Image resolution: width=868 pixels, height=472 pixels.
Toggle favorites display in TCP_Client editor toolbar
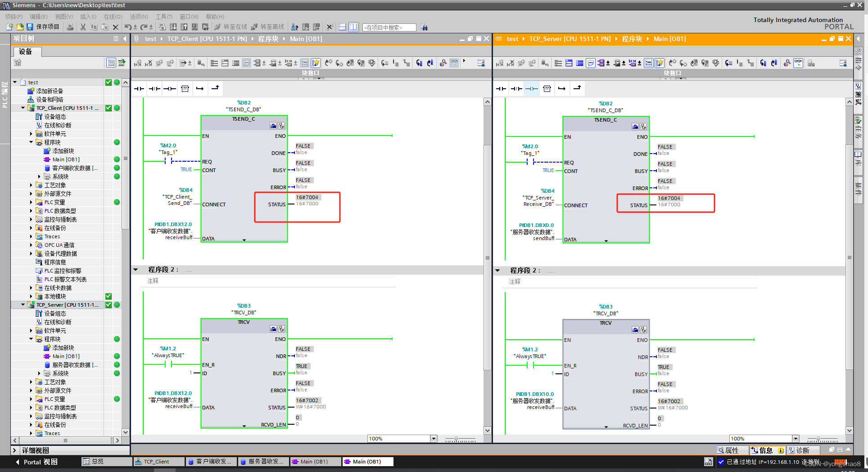pos(316,63)
